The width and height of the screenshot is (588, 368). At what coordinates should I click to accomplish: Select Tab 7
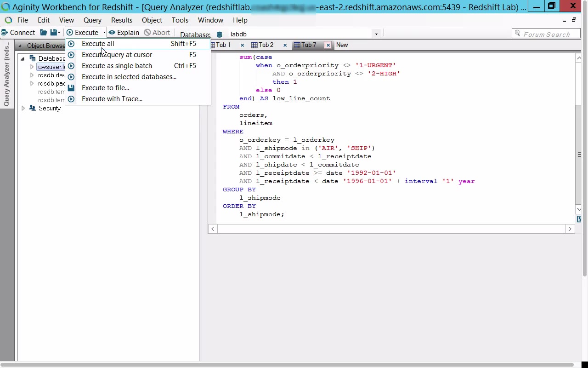305,45
